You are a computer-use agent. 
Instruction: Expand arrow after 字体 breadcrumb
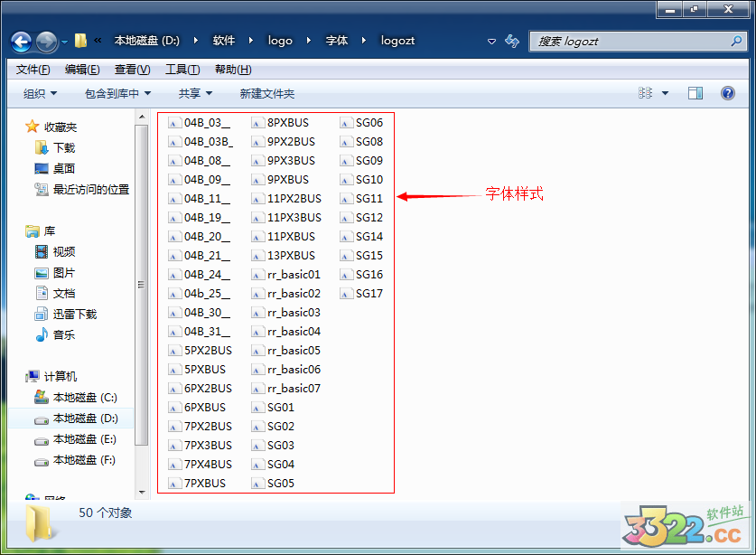point(364,41)
